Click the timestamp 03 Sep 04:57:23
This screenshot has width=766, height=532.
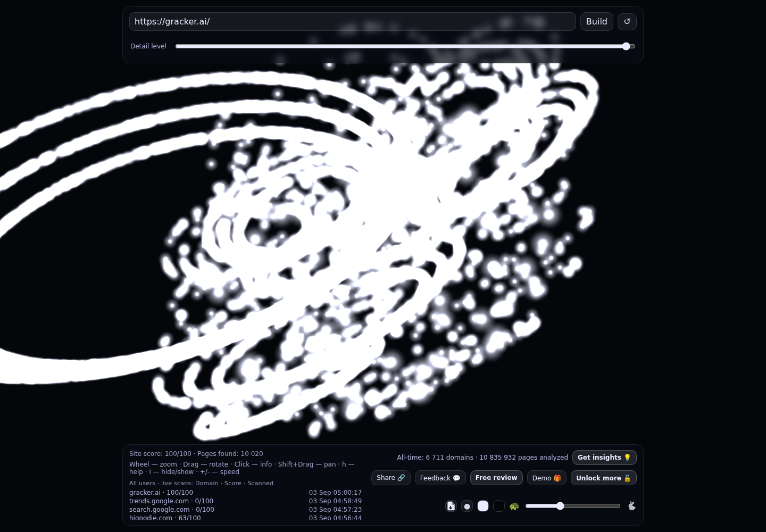[335, 510]
